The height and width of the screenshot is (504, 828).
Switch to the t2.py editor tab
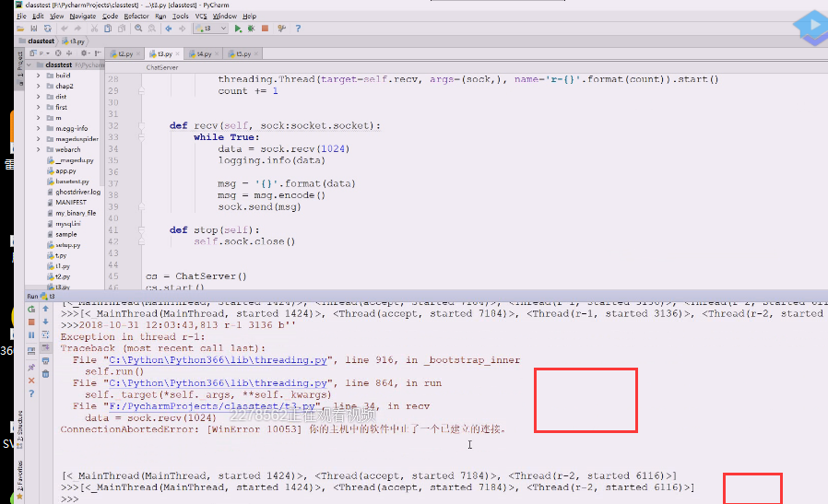pyautogui.click(x=125, y=53)
